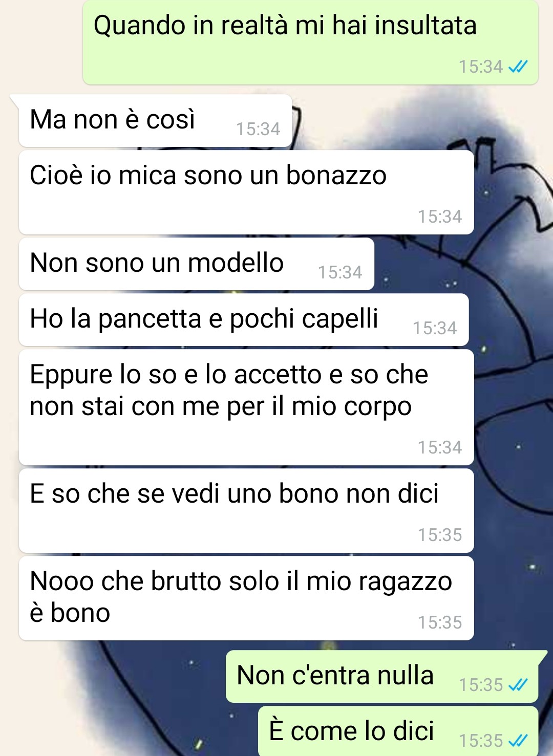This screenshot has width=553, height=756.
Task: Tap the message 'Quando in realtà mi hai insultata'
Action: point(310,42)
